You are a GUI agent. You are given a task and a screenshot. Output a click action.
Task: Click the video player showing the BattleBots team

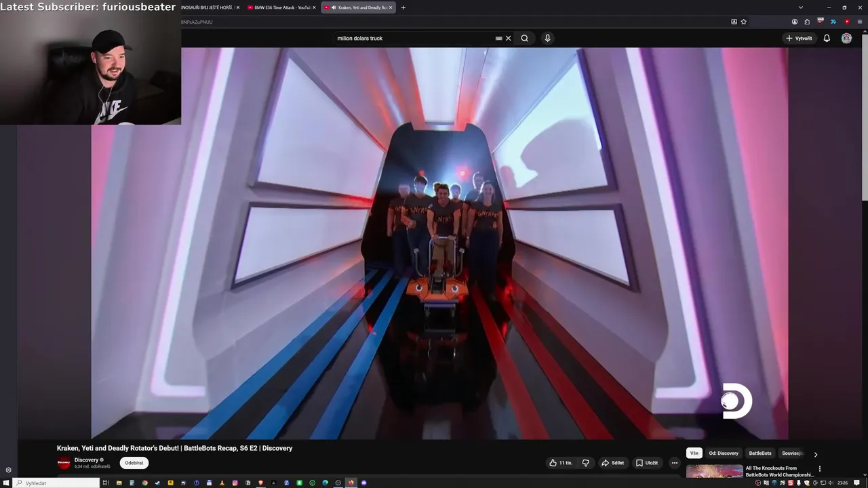439,243
